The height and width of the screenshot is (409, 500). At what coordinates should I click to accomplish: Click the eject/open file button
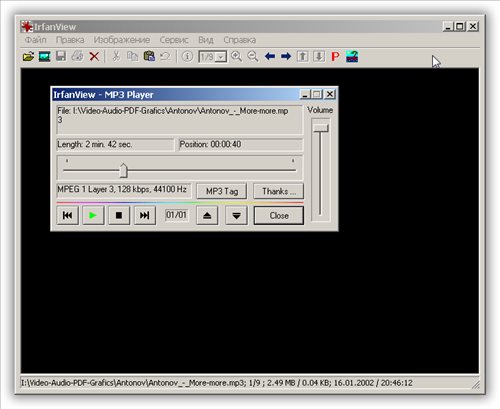point(207,215)
